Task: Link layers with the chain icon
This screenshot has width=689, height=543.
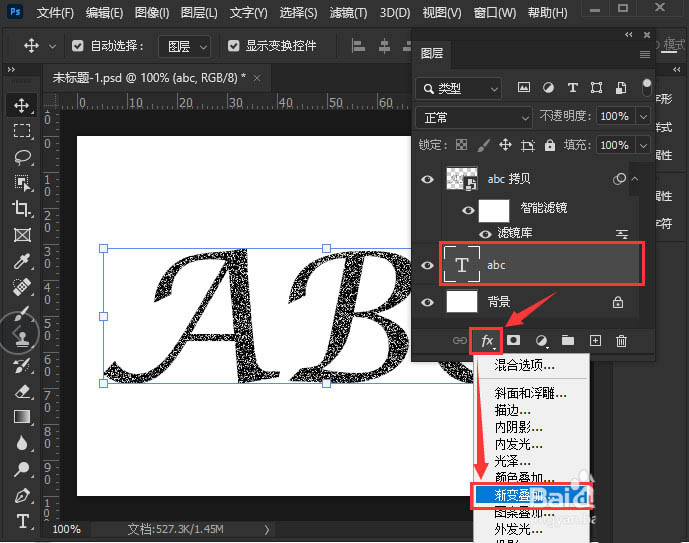Action: point(460,340)
